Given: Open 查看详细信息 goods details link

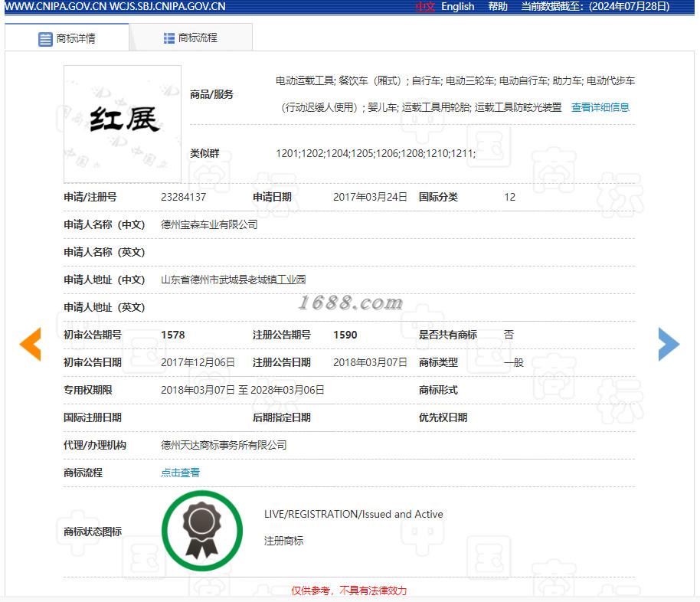Looking at the screenshot, I should [x=600, y=107].
